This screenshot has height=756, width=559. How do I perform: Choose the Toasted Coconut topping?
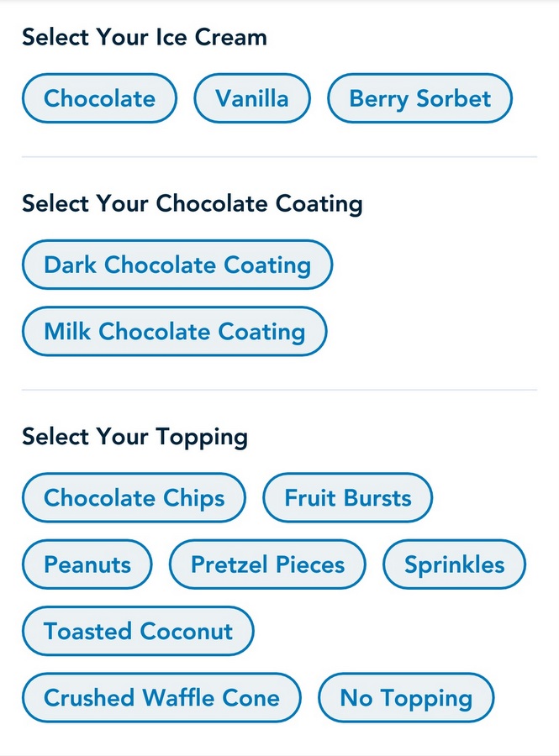tap(138, 631)
